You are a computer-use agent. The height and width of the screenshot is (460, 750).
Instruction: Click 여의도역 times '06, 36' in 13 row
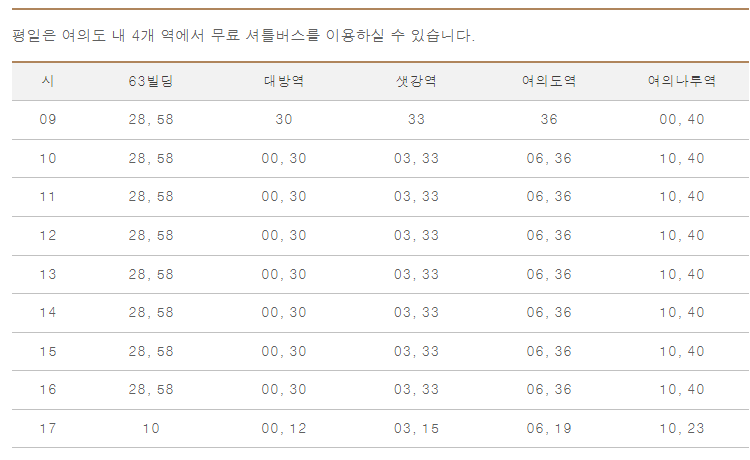tap(549, 274)
